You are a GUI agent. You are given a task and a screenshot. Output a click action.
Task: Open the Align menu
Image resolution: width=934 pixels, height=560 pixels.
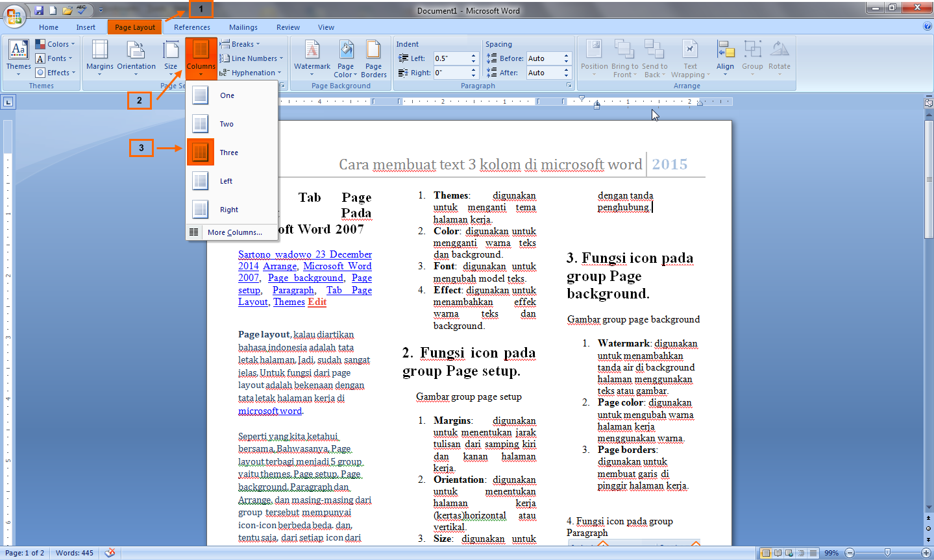pos(725,58)
